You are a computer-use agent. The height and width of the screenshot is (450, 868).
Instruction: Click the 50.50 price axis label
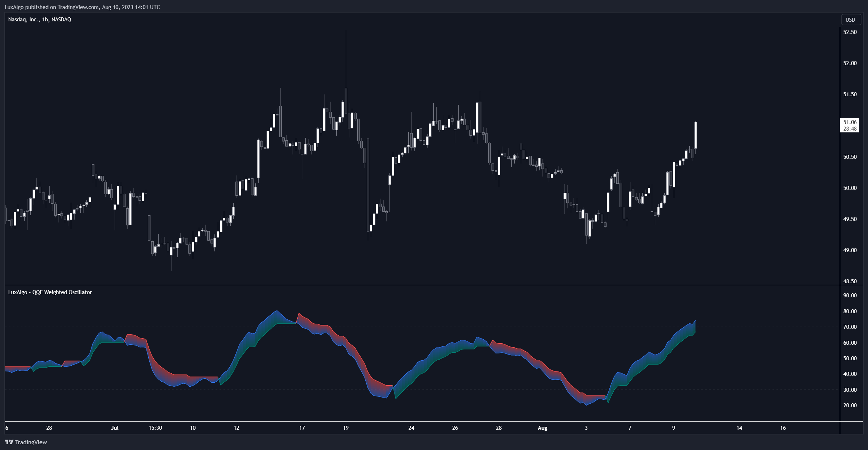click(x=850, y=157)
